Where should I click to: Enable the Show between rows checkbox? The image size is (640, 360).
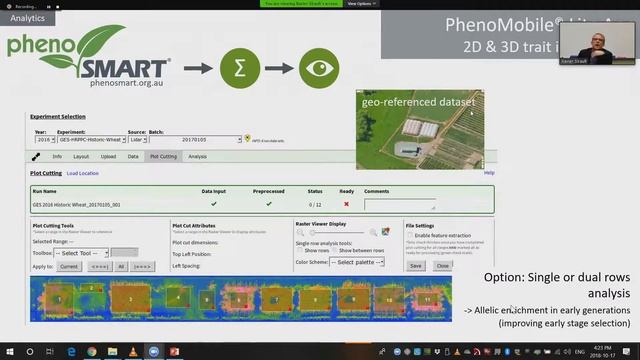[x=335, y=250]
